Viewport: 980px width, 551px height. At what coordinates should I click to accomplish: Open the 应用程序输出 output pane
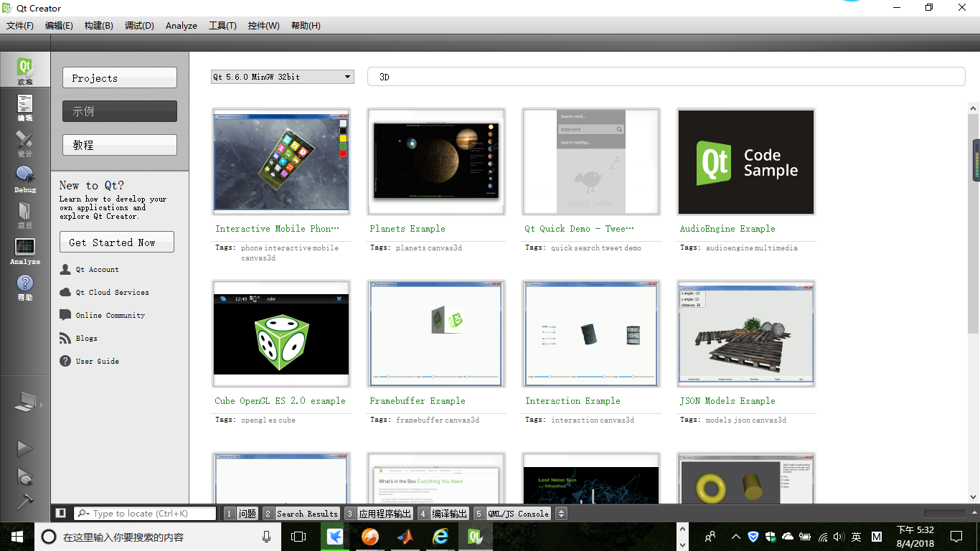379,514
